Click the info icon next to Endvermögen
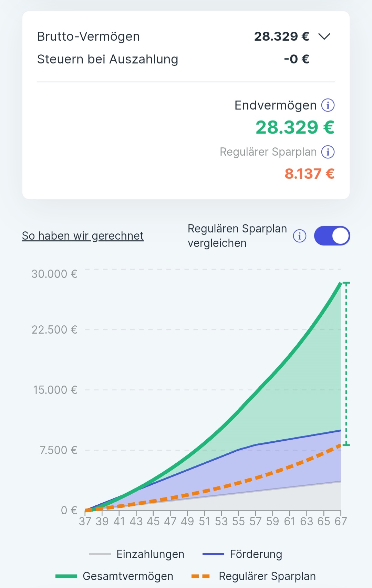 click(x=328, y=105)
